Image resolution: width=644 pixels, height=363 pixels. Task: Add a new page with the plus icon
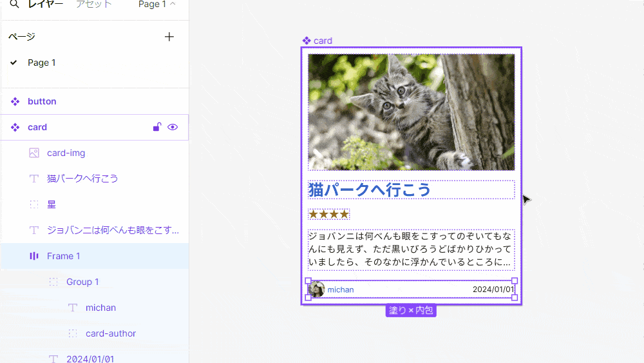point(169,37)
